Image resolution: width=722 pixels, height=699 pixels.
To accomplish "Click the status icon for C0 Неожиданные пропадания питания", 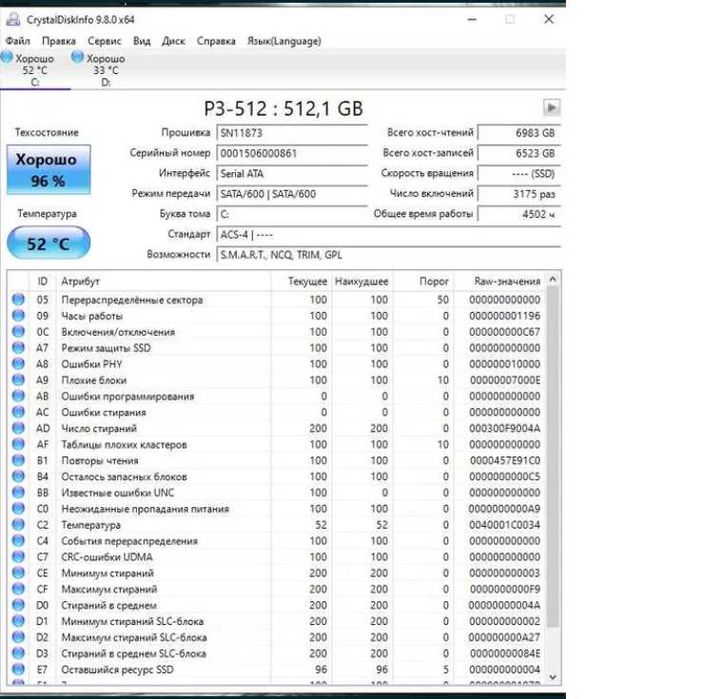I will pyautogui.click(x=18, y=508).
